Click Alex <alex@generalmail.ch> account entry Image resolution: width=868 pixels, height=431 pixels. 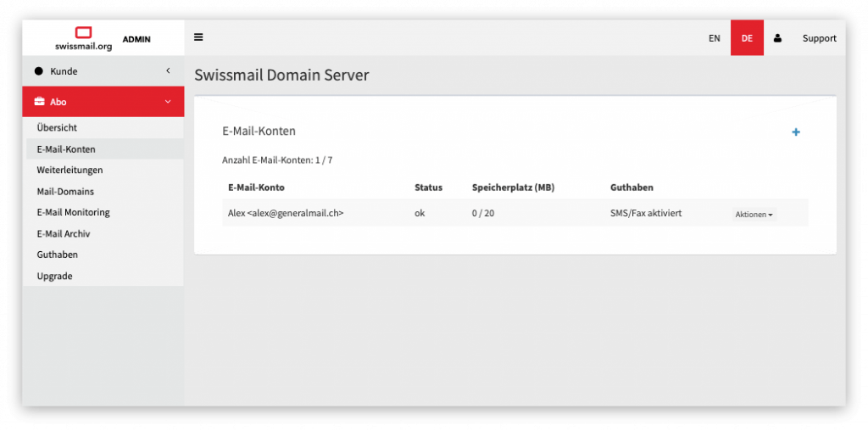(x=286, y=213)
